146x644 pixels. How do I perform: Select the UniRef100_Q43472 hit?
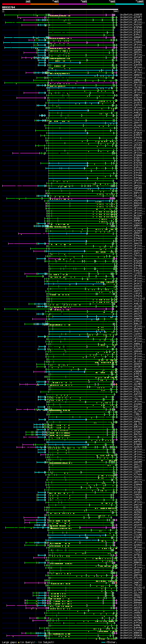click(x=131, y=284)
